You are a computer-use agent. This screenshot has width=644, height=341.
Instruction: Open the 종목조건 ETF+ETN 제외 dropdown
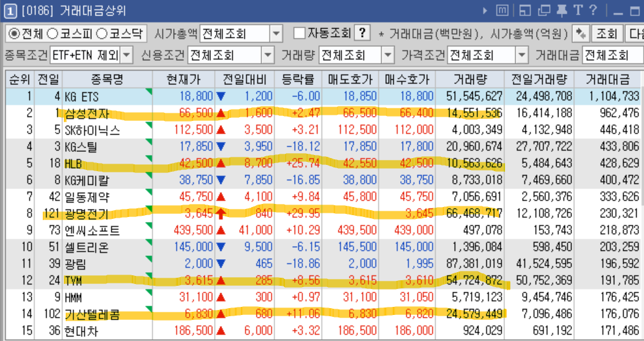(x=127, y=55)
